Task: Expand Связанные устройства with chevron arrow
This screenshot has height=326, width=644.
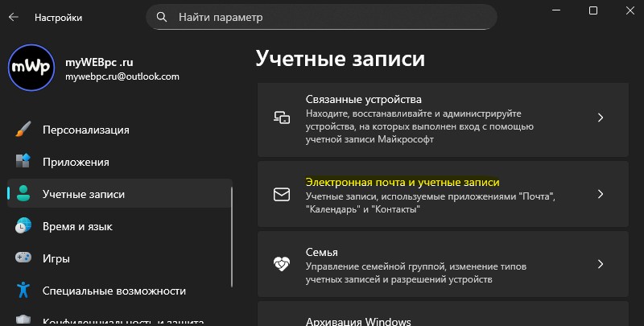Action: (600, 118)
